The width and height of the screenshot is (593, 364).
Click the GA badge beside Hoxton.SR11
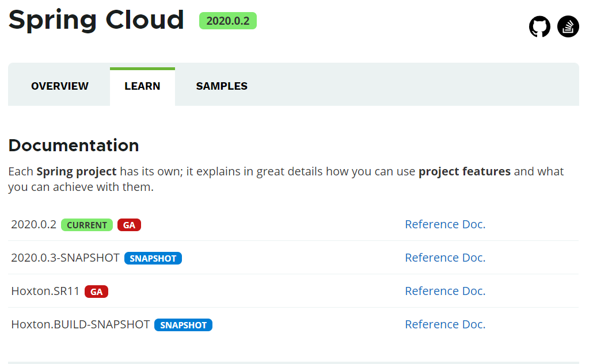96,292
